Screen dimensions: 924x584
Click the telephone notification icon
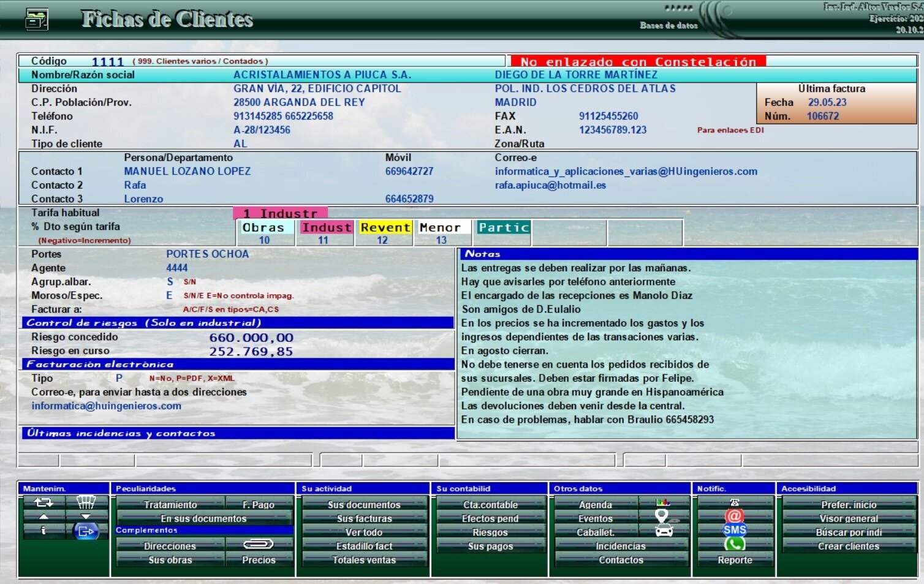[734, 502]
